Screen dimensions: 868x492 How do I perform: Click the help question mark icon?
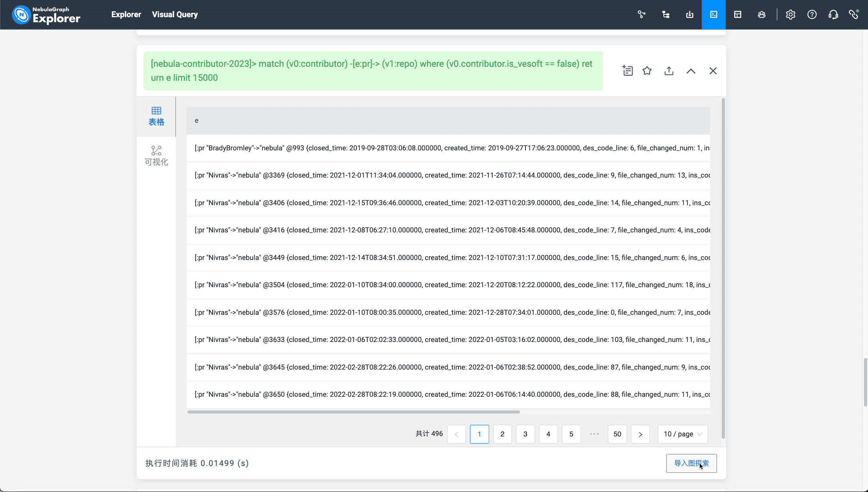[x=812, y=15]
